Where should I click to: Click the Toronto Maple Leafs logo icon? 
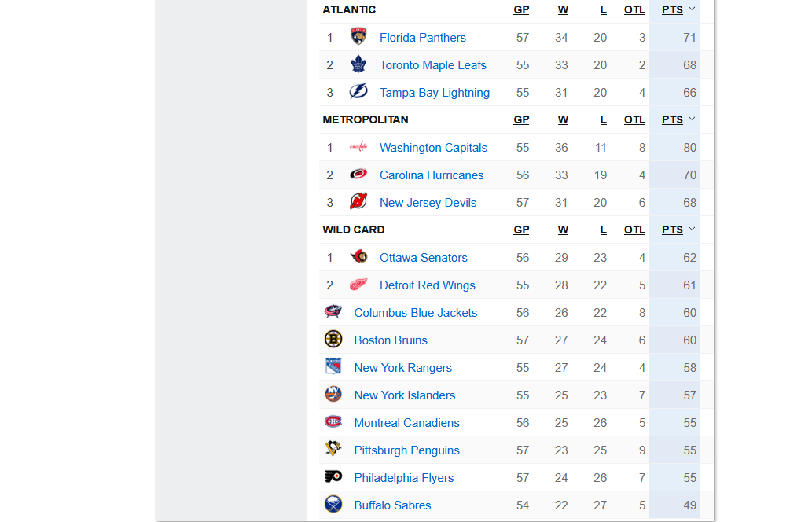(358, 64)
